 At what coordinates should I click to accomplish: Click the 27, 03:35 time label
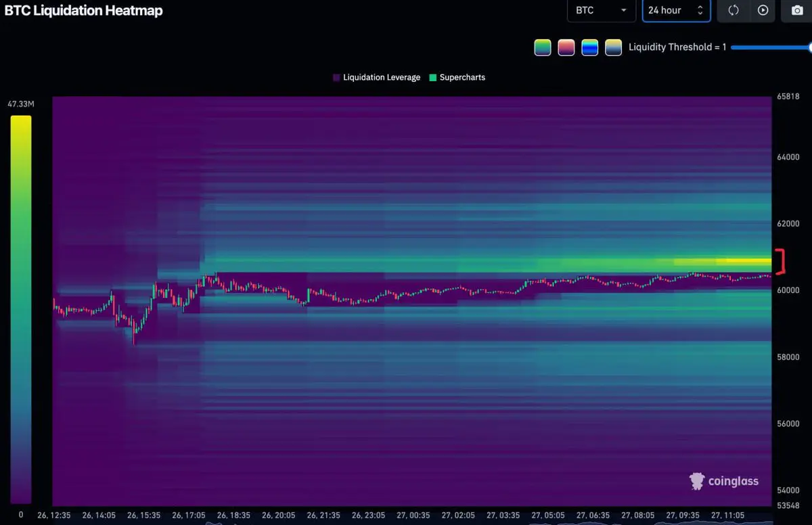pos(503,516)
